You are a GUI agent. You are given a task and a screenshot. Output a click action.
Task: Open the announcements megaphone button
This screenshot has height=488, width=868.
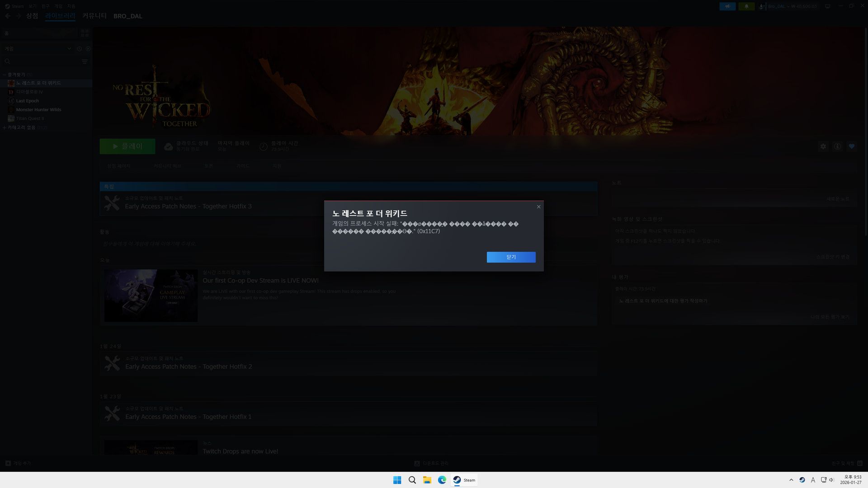(x=727, y=6)
